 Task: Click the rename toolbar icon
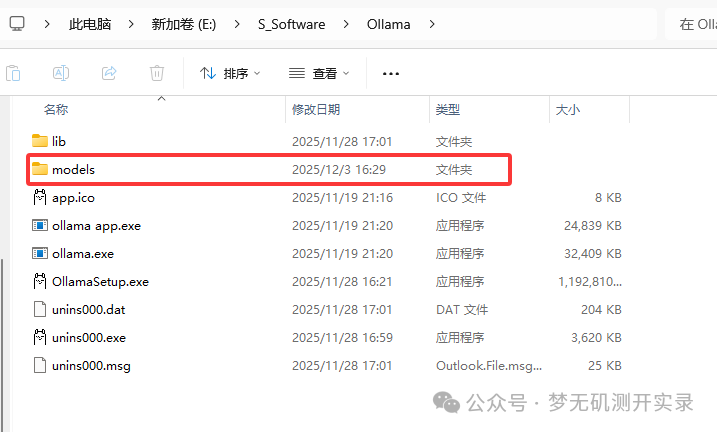[x=61, y=73]
